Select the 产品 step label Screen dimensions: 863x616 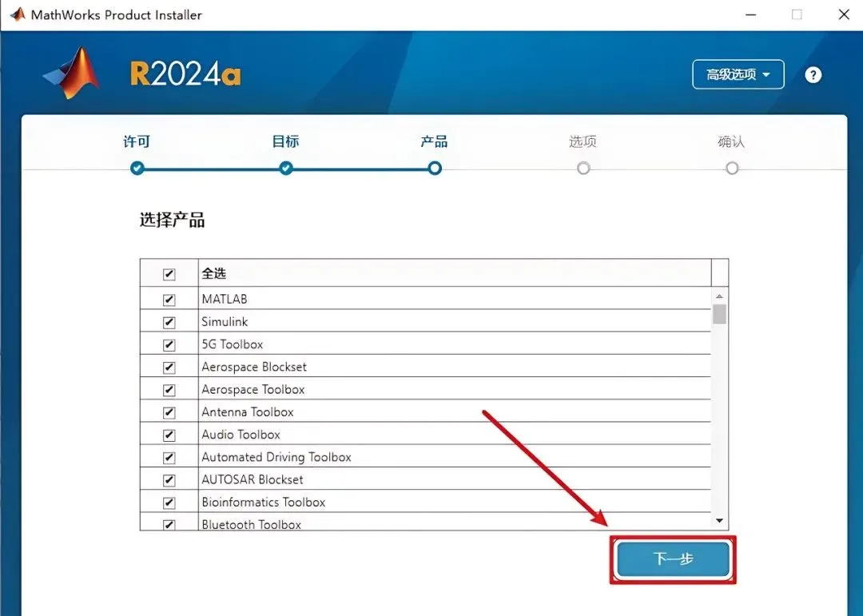pos(434,141)
